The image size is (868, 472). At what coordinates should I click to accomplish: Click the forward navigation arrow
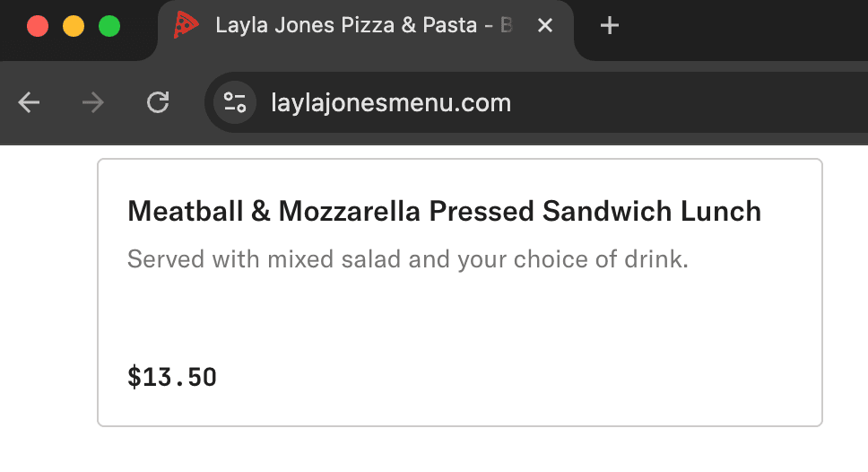point(92,103)
